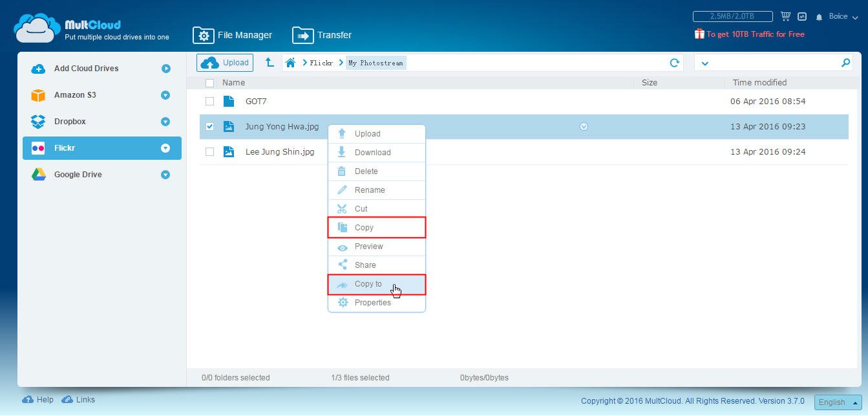Click the GOT7 file icon
The height and width of the screenshot is (416, 868).
point(228,102)
